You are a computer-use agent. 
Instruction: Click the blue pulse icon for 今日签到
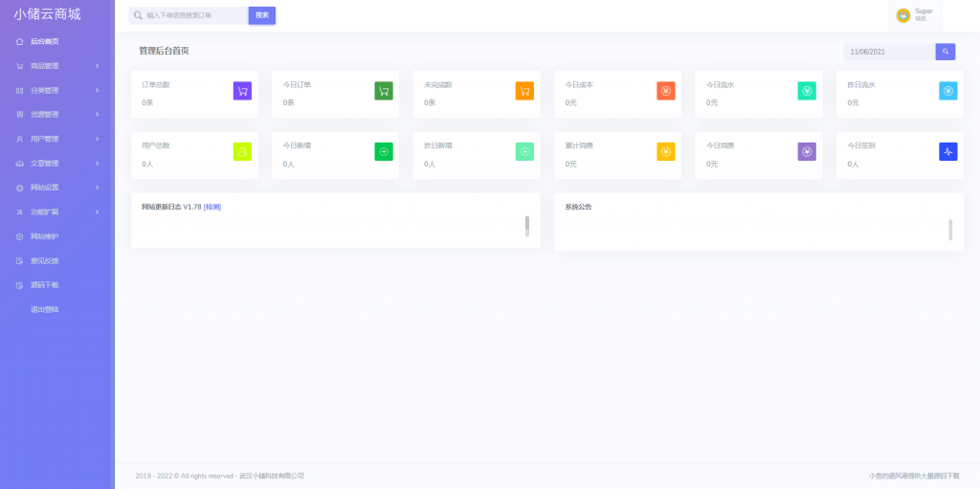948,151
